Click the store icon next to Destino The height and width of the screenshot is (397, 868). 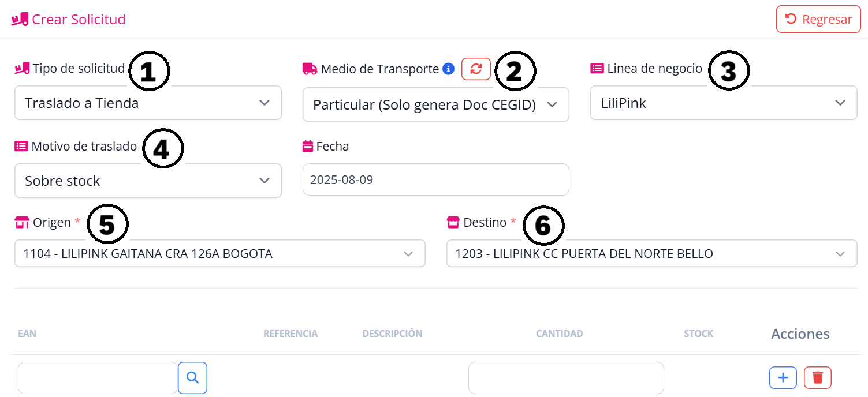(453, 222)
